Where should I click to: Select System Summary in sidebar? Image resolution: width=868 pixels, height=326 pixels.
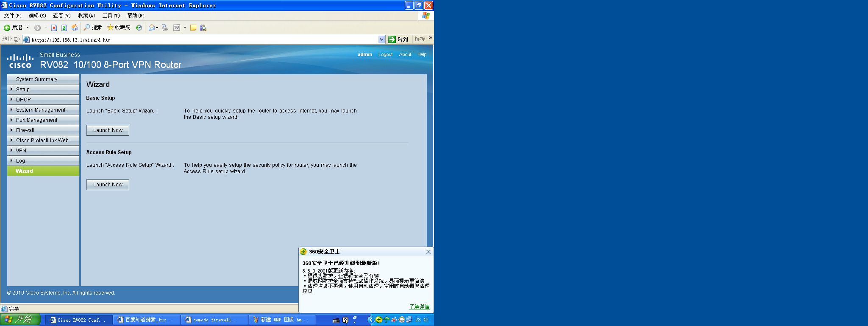tap(43, 79)
